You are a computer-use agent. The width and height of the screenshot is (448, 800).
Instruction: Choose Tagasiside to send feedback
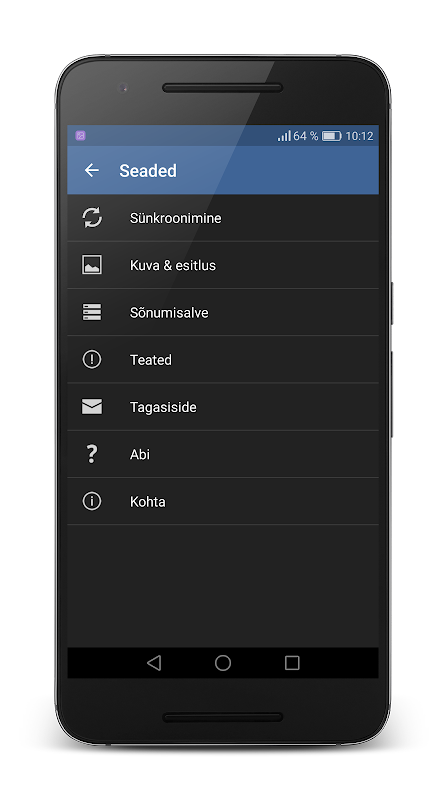pos(223,407)
